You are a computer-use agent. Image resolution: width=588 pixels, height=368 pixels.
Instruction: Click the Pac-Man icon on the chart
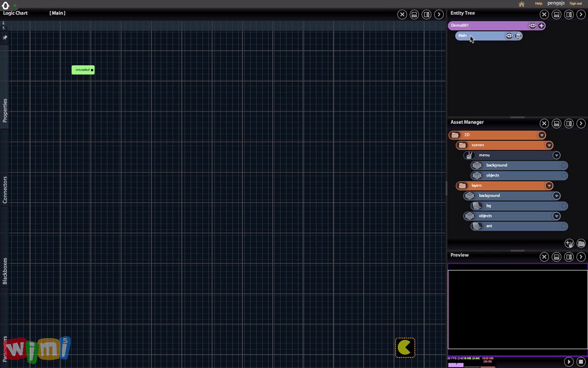tap(405, 347)
